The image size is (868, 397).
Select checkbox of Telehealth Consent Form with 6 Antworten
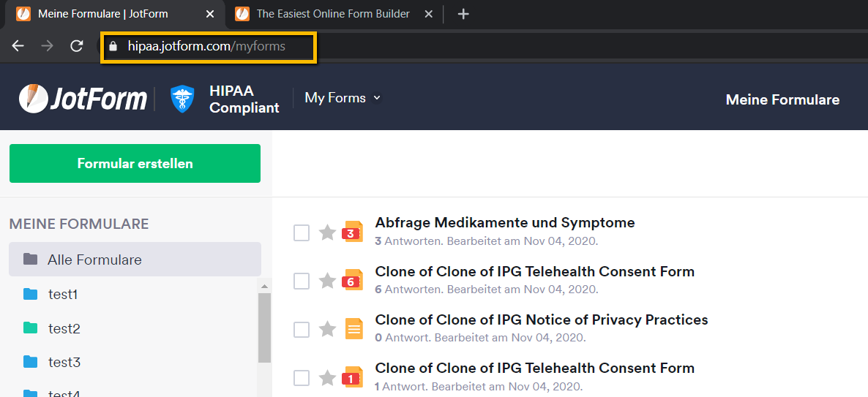pyautogui.click(x=301, y=281)
